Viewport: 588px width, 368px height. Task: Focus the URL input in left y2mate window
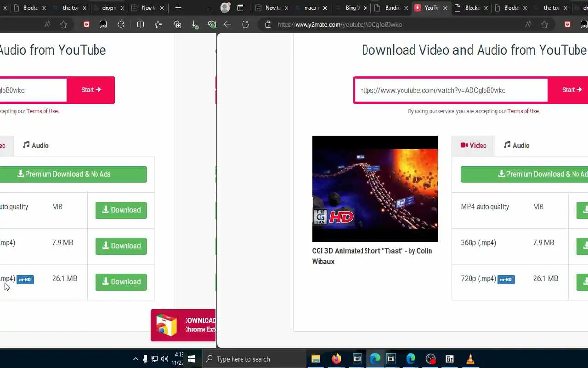[33, 90]
